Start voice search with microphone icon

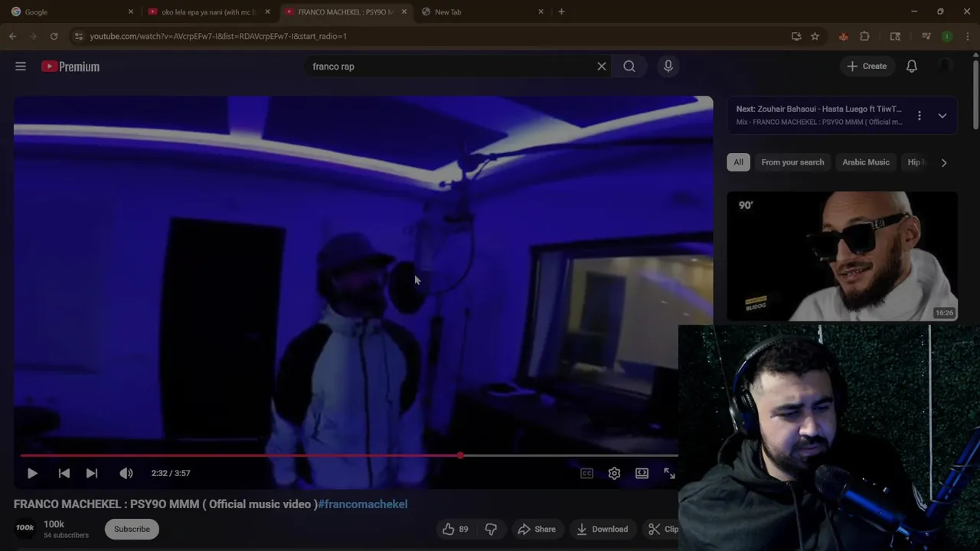pyautogui.click(x=668, y=67)
